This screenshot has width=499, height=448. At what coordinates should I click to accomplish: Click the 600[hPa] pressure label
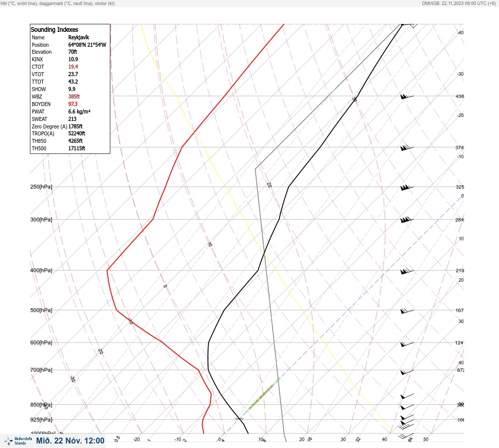(x=41, y=342)
